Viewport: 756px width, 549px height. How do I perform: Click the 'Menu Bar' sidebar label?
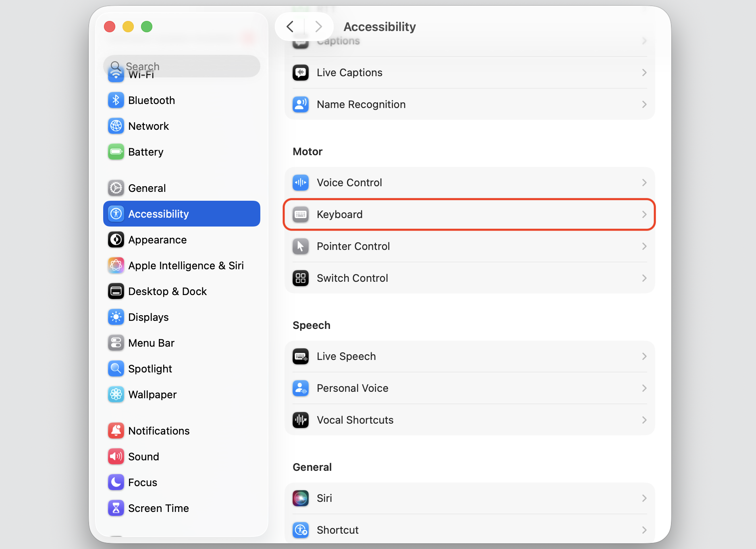[x=151, y=343]
